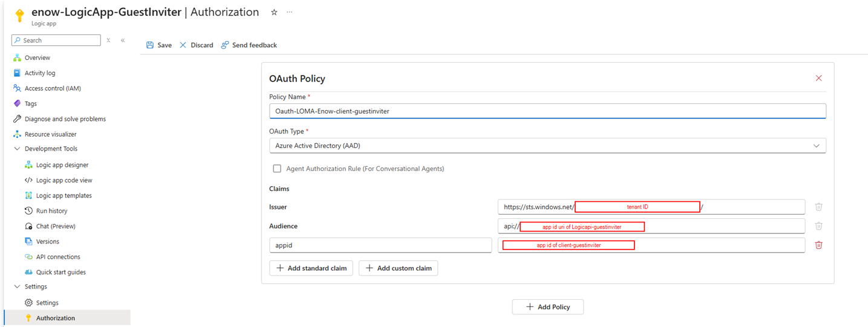Image resolution: width=868 pixels, height=327 pixels.
Task: Click the appid claim value field
Action: [x=651, y=245]
